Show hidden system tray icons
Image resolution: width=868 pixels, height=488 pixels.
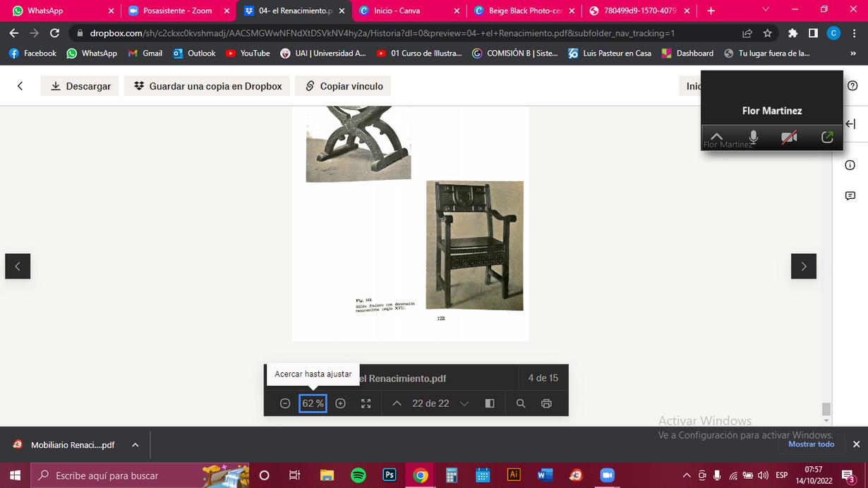coord(686,475)
